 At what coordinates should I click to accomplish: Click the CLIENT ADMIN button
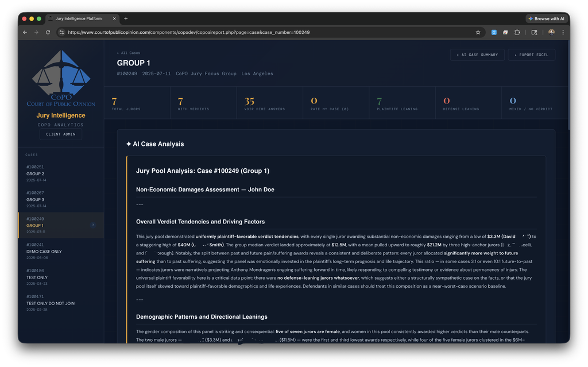(x=61, y=134)
